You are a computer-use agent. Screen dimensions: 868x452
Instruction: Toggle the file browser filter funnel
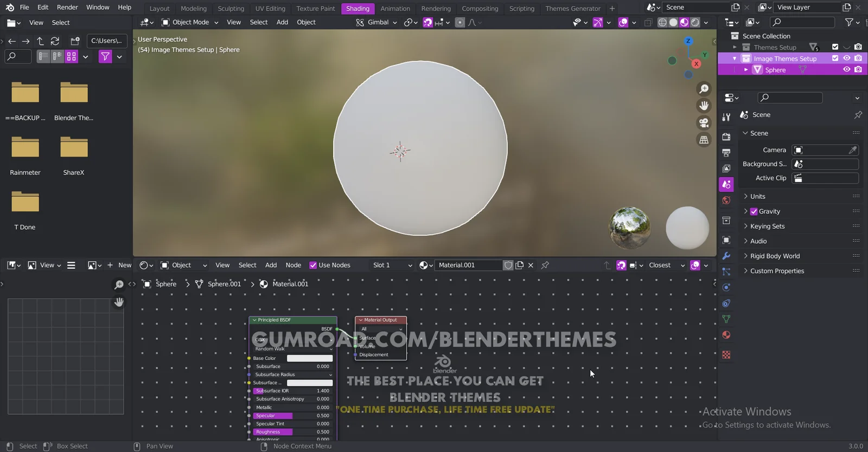point(105,56)
